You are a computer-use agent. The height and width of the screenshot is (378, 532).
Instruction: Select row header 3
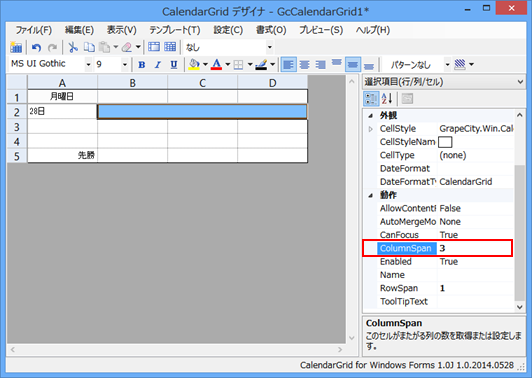(x=17, y=127)
